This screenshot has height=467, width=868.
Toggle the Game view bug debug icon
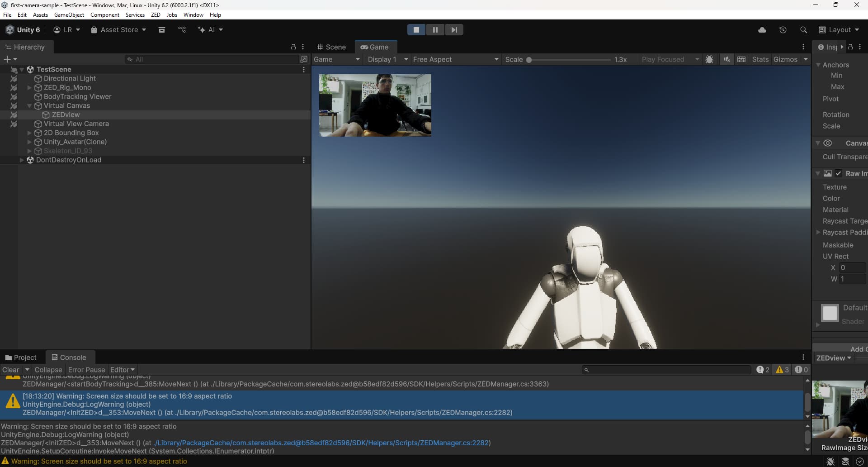(x=709, y=59)
